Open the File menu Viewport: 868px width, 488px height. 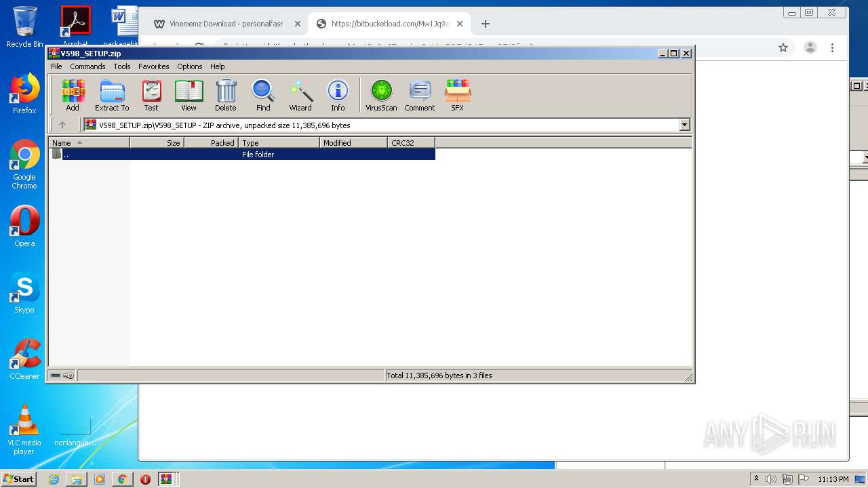pos(56,66)
